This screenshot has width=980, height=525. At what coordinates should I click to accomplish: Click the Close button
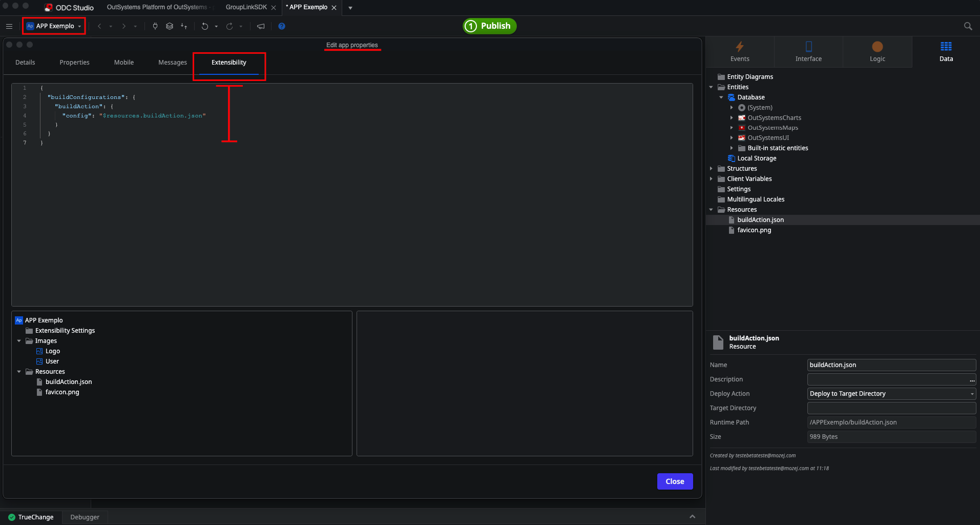[675, 481]
